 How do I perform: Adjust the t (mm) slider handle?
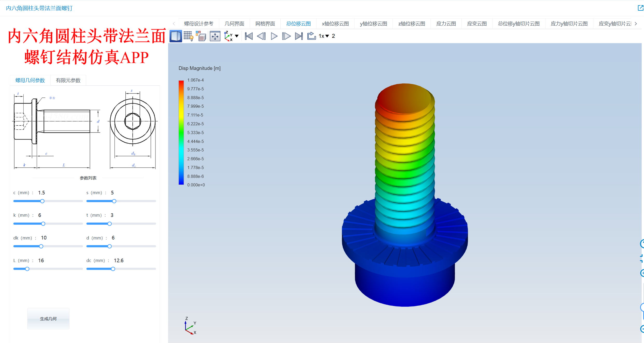pyautogui.click(x=110, y=224)
